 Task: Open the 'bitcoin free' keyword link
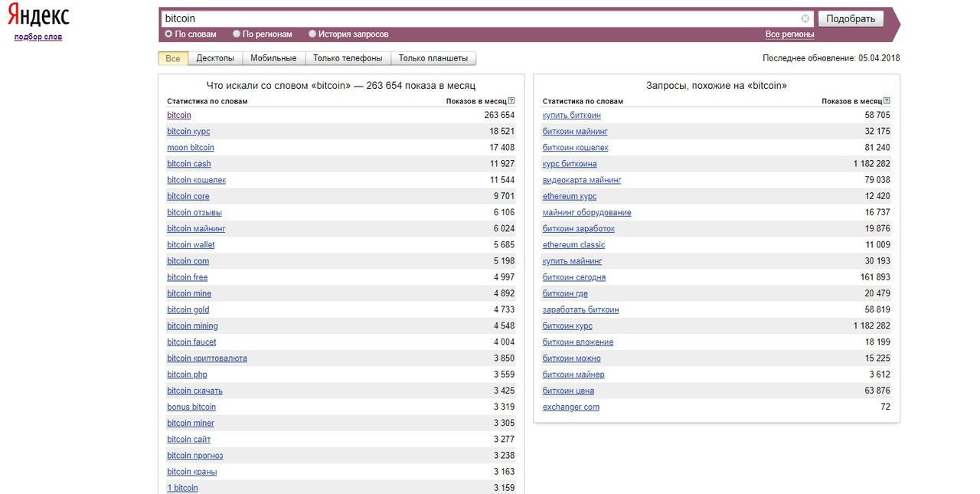point(188,277)
